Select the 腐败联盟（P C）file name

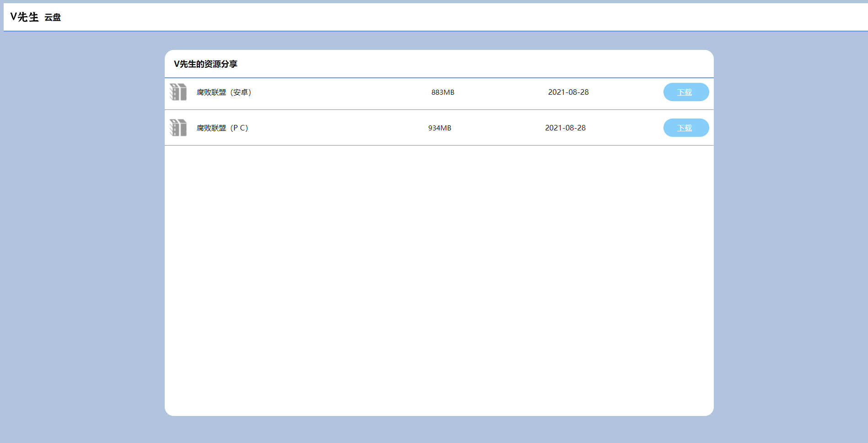(222, 128)
